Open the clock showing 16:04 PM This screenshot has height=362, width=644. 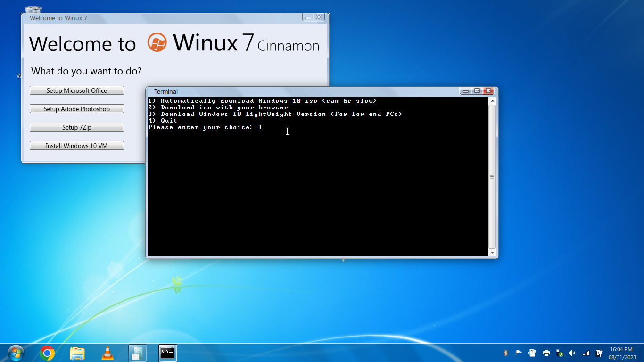(621, 349)
